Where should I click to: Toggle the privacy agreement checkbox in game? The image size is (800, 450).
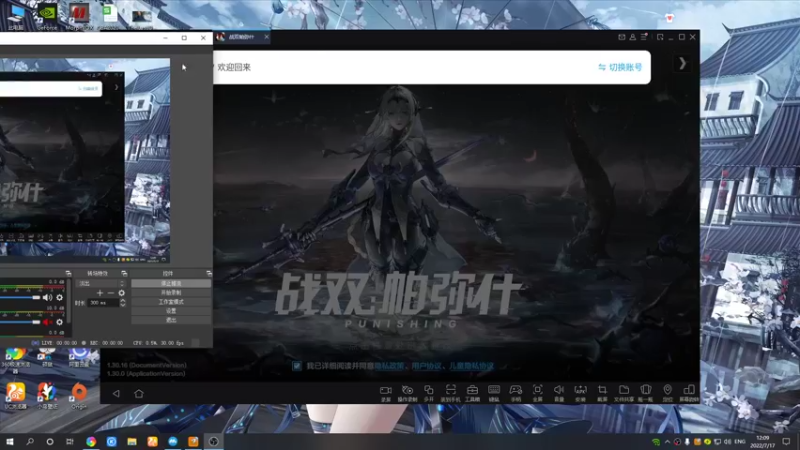(x=296, y=366)
